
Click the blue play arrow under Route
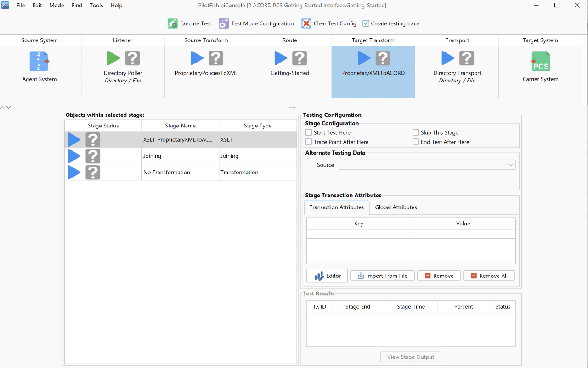point(281,58)
